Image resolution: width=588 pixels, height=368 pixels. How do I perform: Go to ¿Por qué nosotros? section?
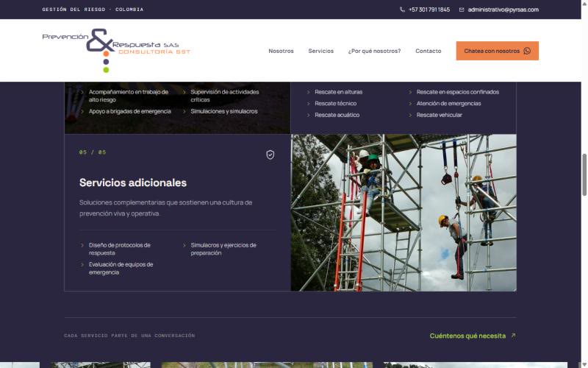coord(374,51)
